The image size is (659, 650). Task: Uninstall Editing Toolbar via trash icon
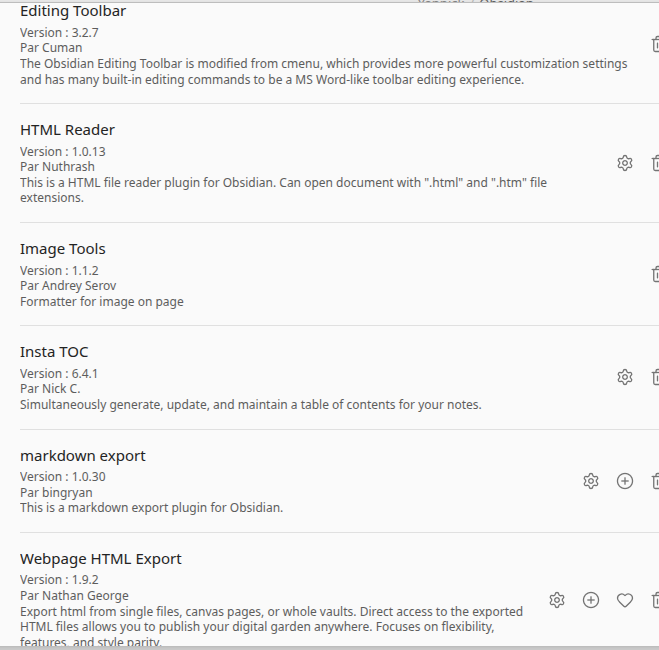(654, 45)
